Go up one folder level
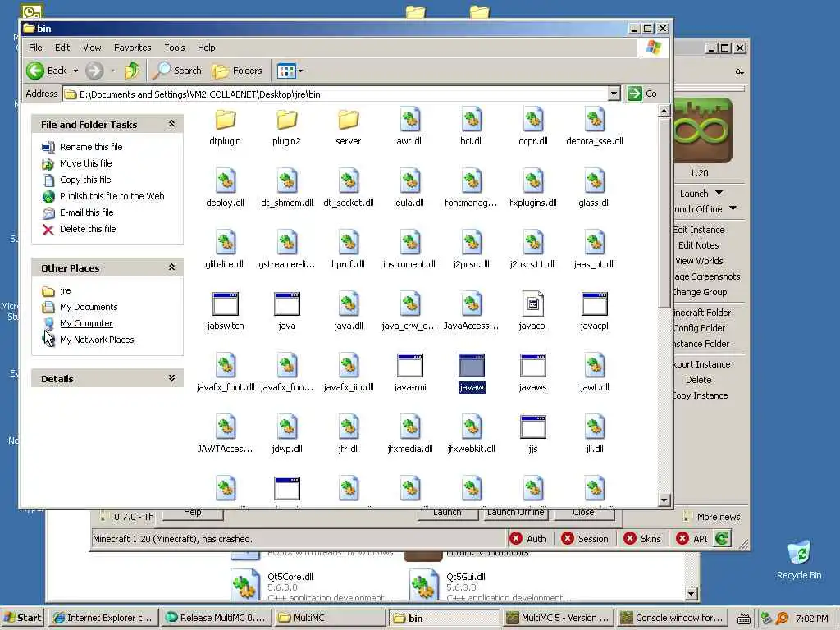 [x=132, y=71]
